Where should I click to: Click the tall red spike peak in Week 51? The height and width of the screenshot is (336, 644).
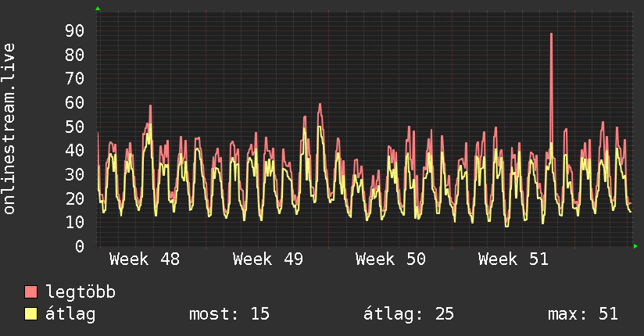coord(551,34)
